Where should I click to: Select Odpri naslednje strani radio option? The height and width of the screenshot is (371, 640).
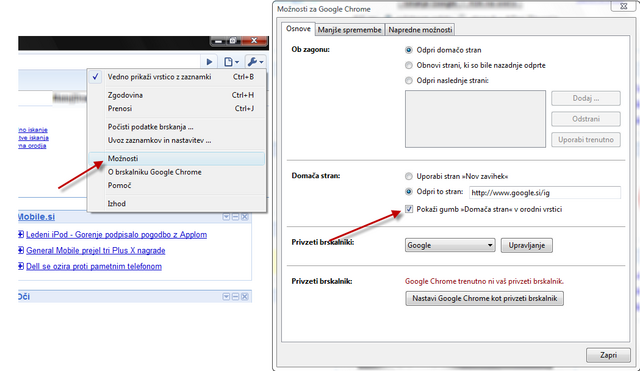coord(409,80)
